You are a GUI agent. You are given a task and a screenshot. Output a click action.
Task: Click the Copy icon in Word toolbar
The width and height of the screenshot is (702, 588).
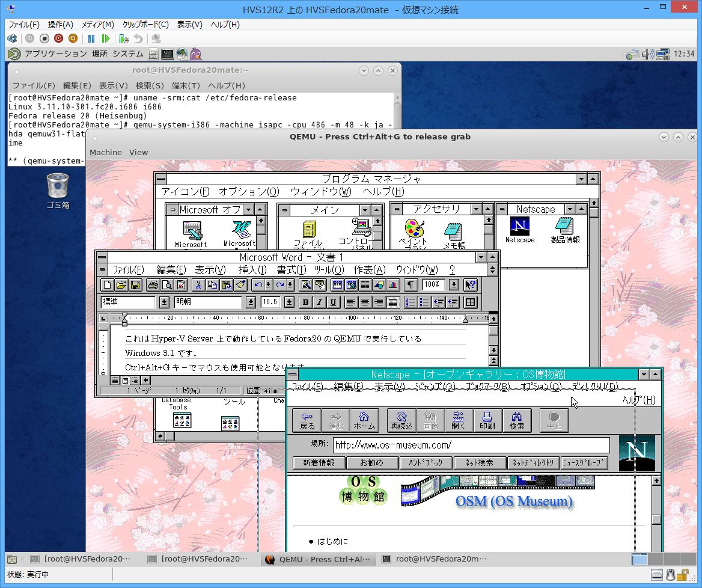coord(212,285)
